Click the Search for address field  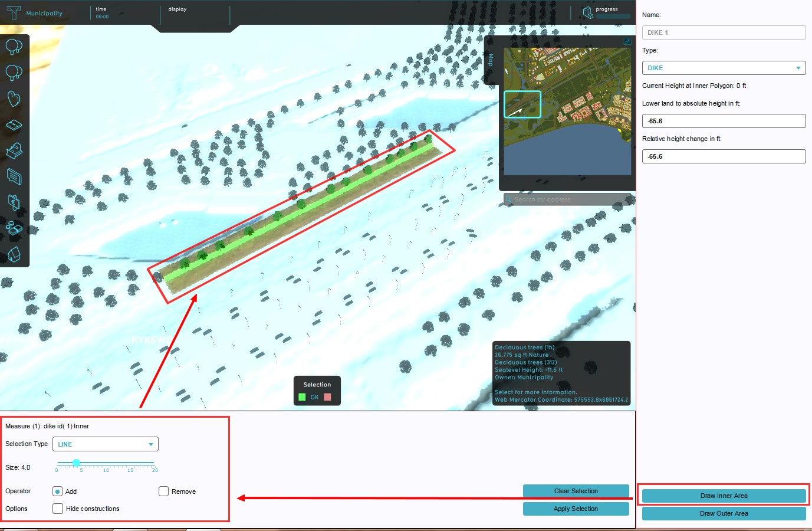(x=566, y=199)
